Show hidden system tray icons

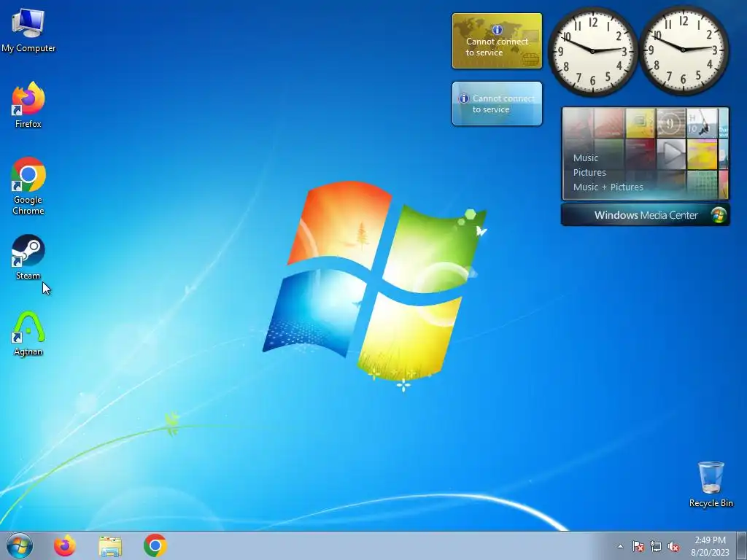coord(620,546)
